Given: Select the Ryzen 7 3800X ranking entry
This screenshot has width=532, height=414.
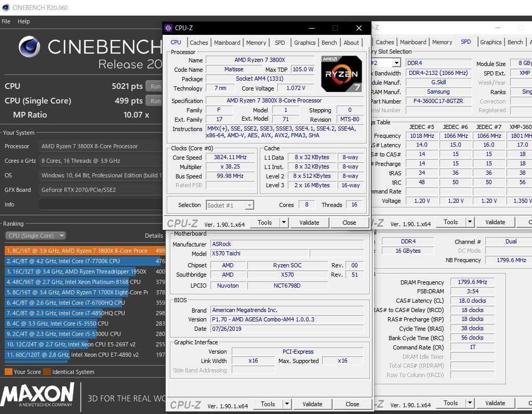Looking at the screenshot, I should (x=78, y=251).
